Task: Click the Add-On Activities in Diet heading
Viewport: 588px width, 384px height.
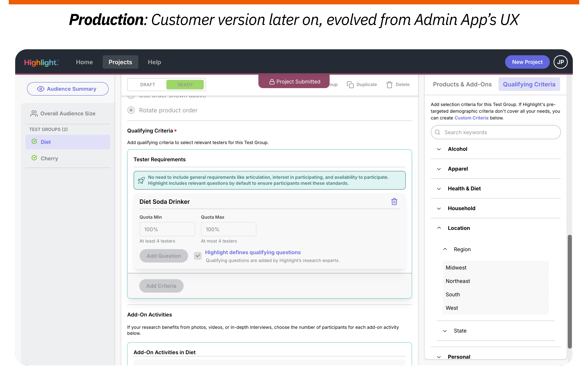Action: click(x=165, y=352)
